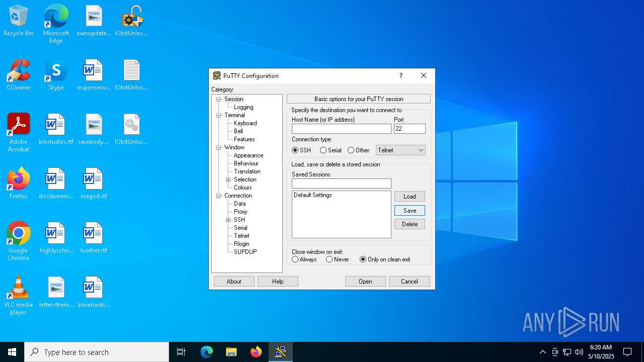The width and height of the screenshot is (644, 362).
Task: Open File Explorer from the taskbar
Action: pos(231,352)
